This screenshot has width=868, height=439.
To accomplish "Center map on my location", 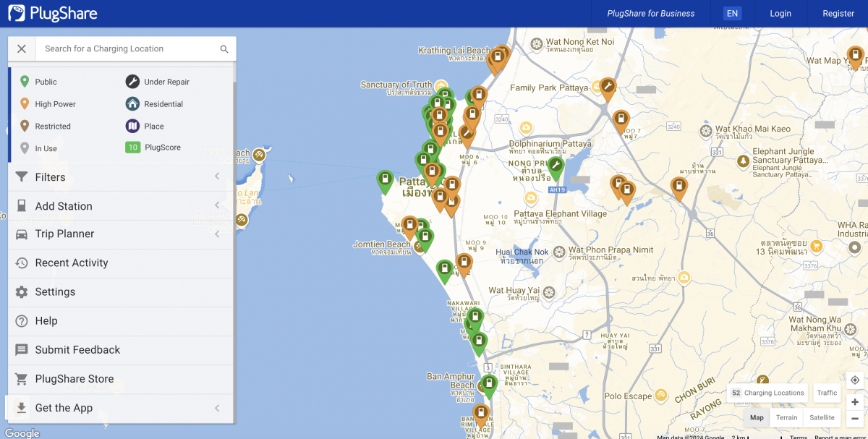I will coord(855,380).
